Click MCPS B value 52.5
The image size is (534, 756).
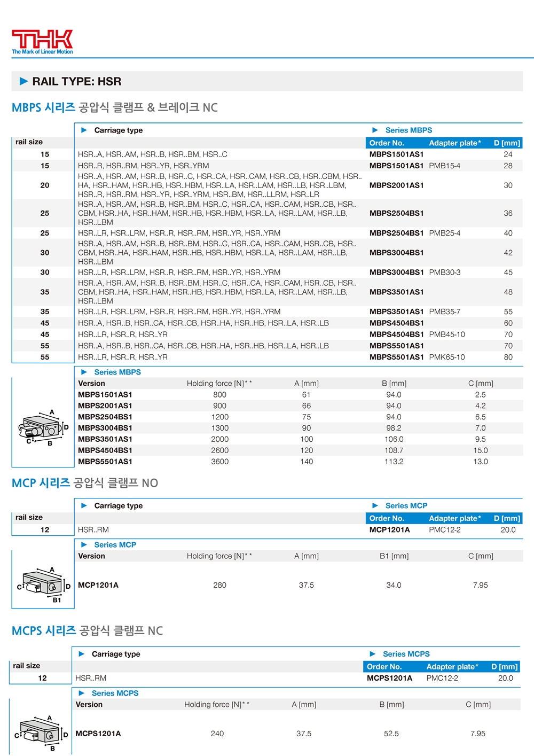pyautogui.click(x=391, y=734)
